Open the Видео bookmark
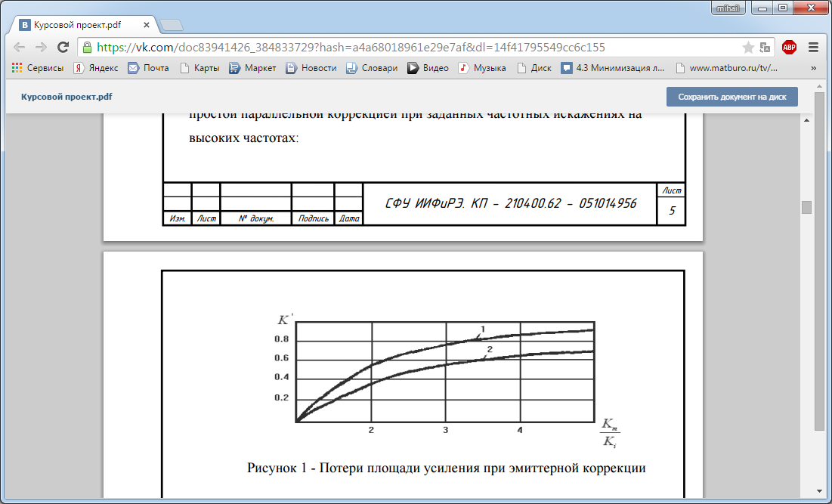The height and width of the screenshot is (504, 832). [x=428, y=68]
